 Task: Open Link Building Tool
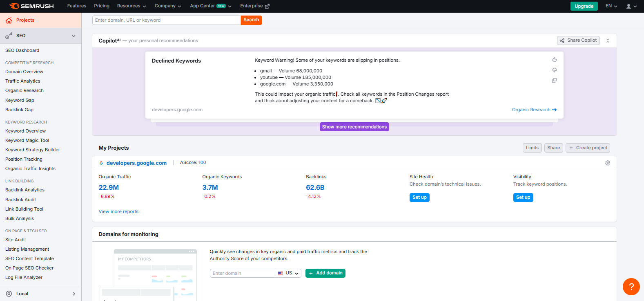(24, 209)
